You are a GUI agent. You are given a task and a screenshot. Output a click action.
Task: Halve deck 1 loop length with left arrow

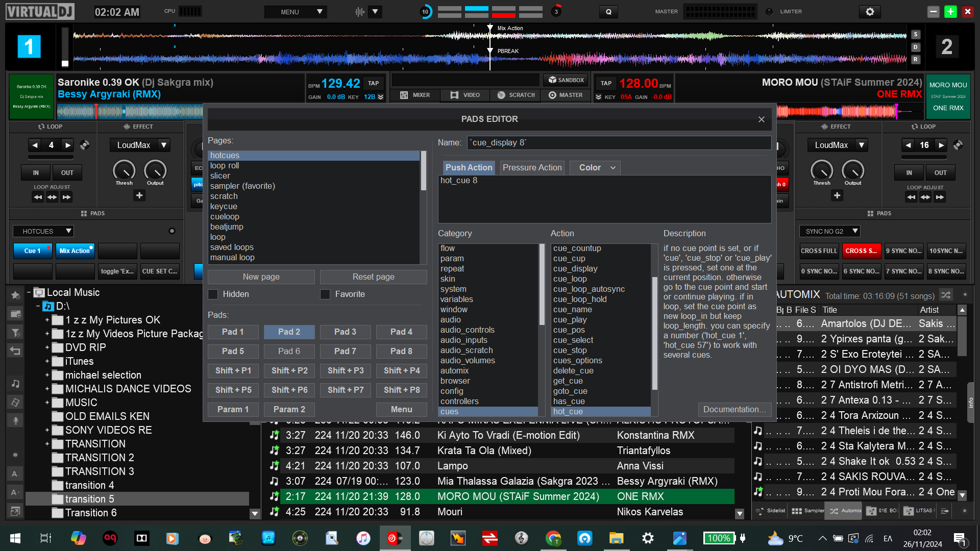tap(35, 145)
